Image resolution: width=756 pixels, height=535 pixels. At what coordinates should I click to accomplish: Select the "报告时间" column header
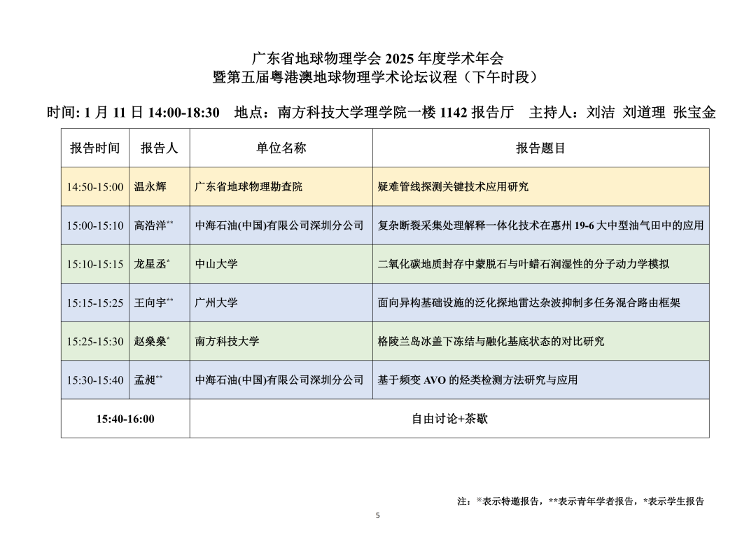(x=95, y=148)
